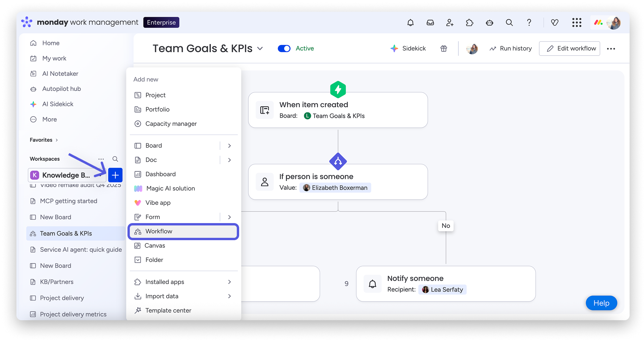
Task: Open the user profile avatar menu
Action: click(x=614, y=23)
